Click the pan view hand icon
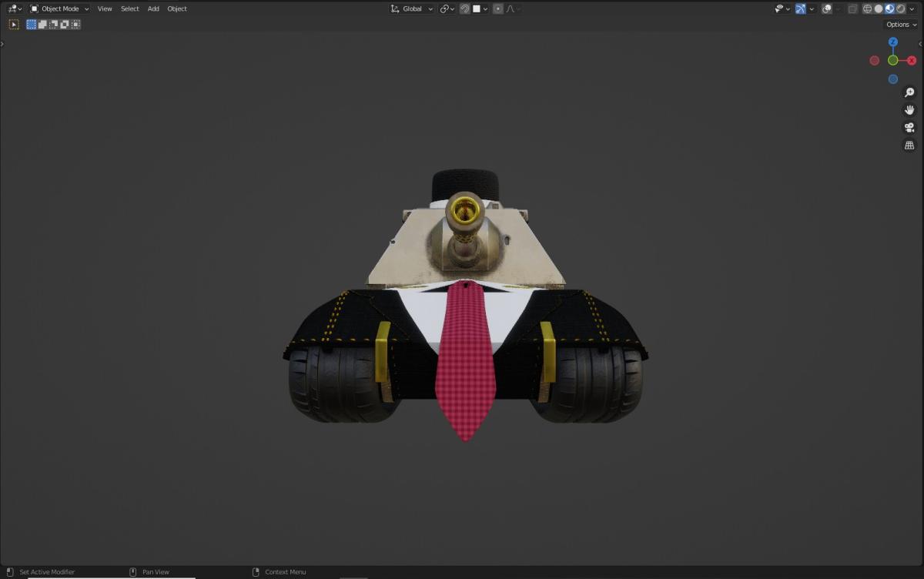The image size is (924, 579). [x=909, y=110]
